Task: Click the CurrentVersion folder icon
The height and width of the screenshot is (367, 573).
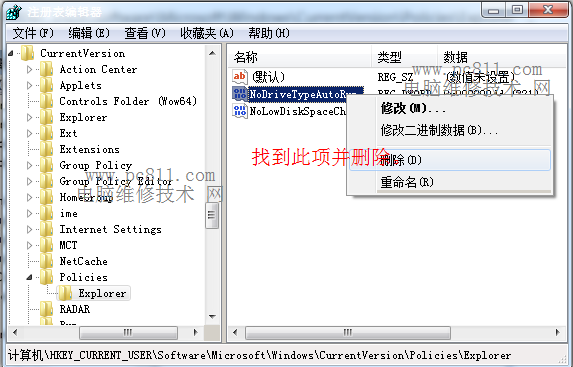Action: (28, 53)
